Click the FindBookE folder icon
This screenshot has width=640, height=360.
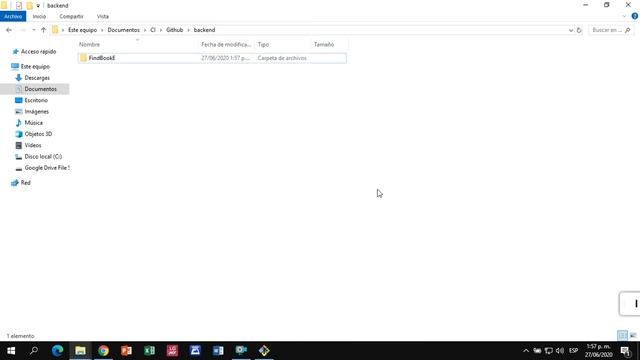83,58
